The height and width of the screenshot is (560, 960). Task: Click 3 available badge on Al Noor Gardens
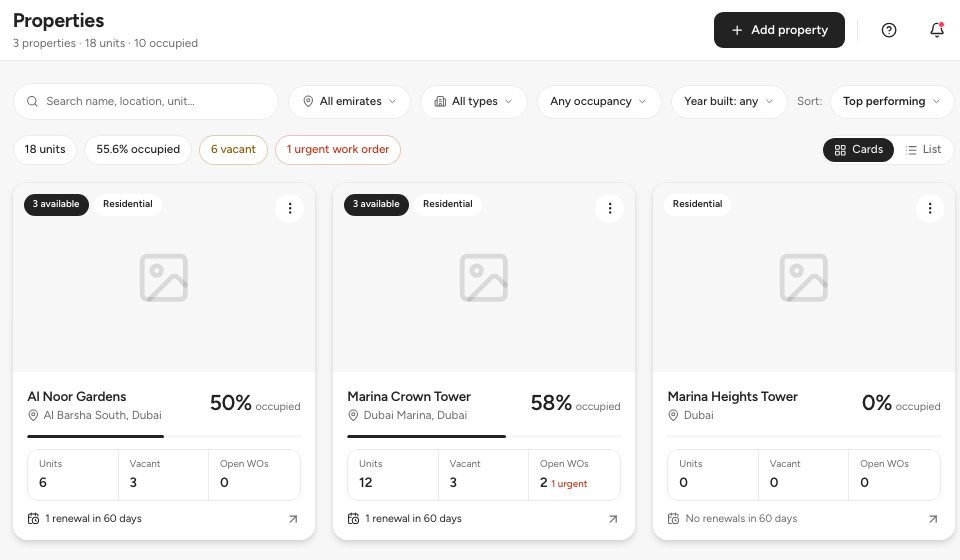[x=56, y=204]
